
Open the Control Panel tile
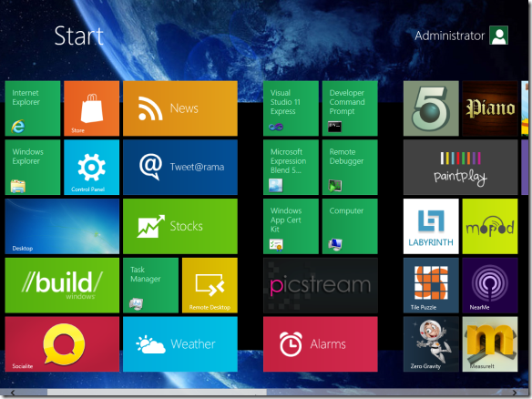pyautogui.click(x=92, y=168)
